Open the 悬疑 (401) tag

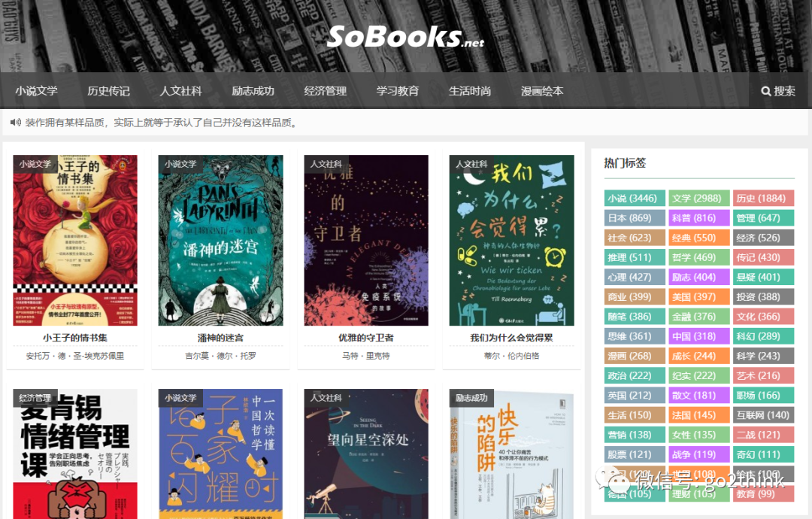click(x=763, y=277)
